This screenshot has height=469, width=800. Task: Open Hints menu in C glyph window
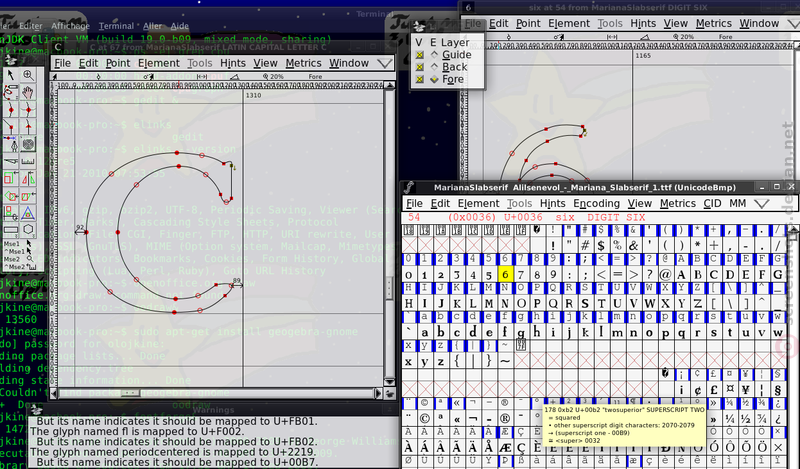coord(233,63)
